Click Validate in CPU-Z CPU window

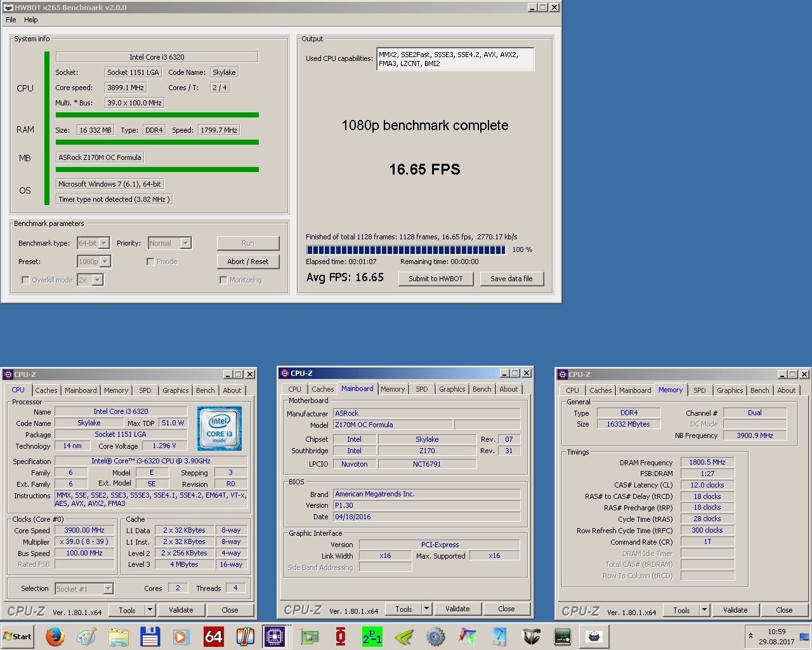click(x=181, y=610)
